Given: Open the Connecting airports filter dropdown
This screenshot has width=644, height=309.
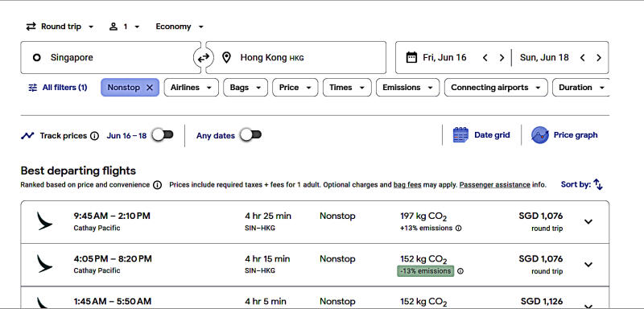Looking at the screenshot, I should (x=496, y=88).
